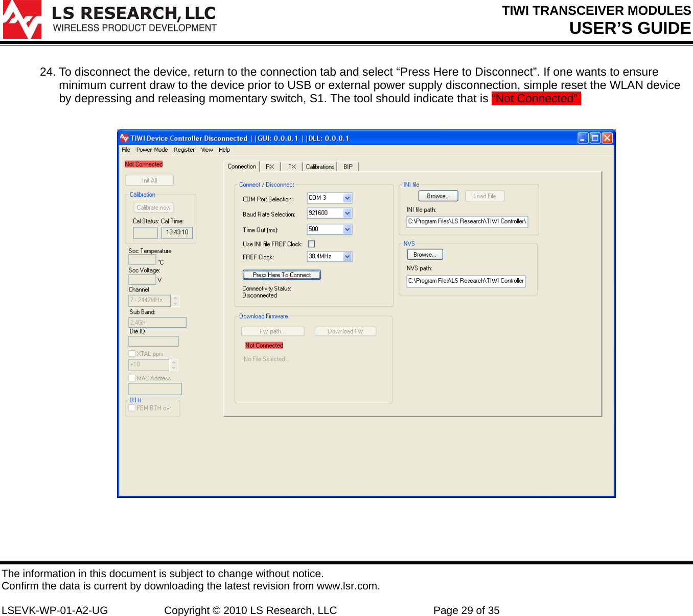Click the Cal Status field
The image size is (693, 616).
tap(146, 233)
